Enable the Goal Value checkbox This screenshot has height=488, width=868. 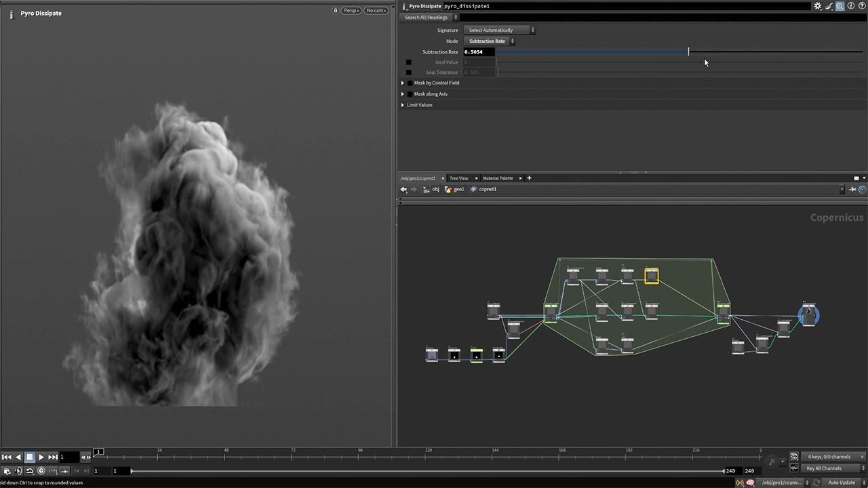(x=408, y=62)
